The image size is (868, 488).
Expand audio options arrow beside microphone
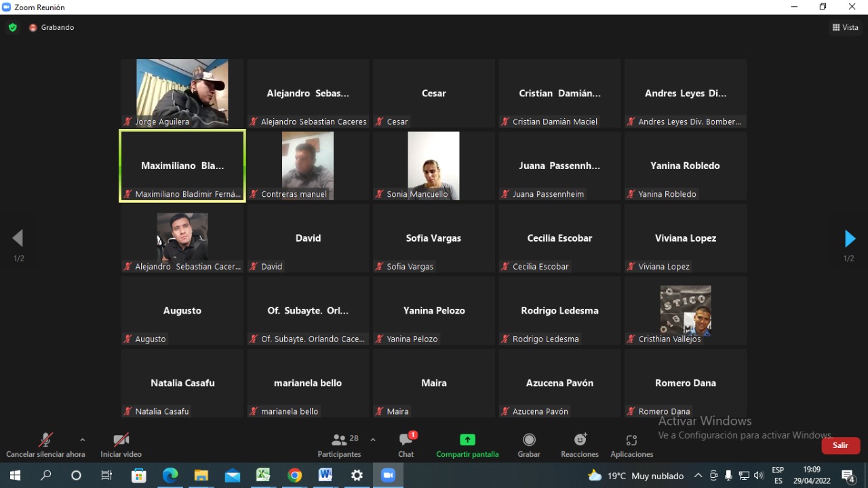[83, 440]
